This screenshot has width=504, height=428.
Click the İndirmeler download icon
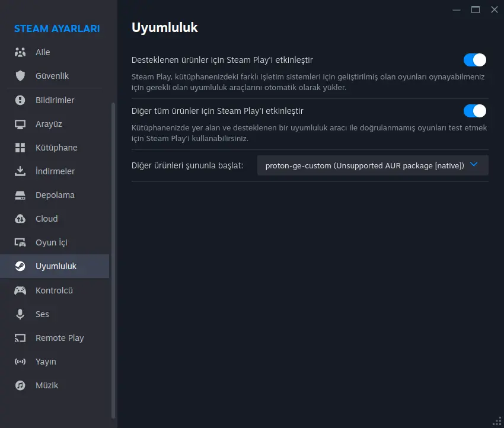coord(20,171)
